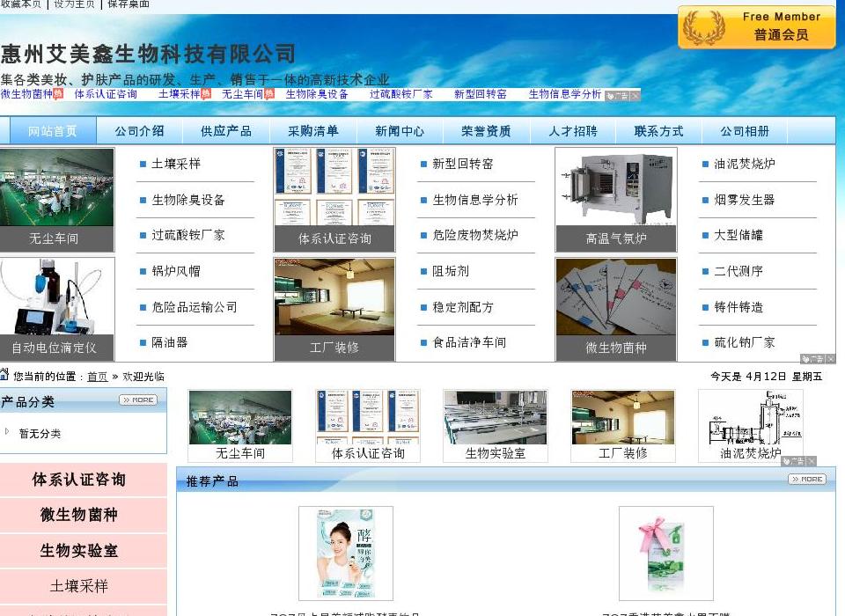View 荣誉资质 section
The image size is (845, 616).
(486, 131)
